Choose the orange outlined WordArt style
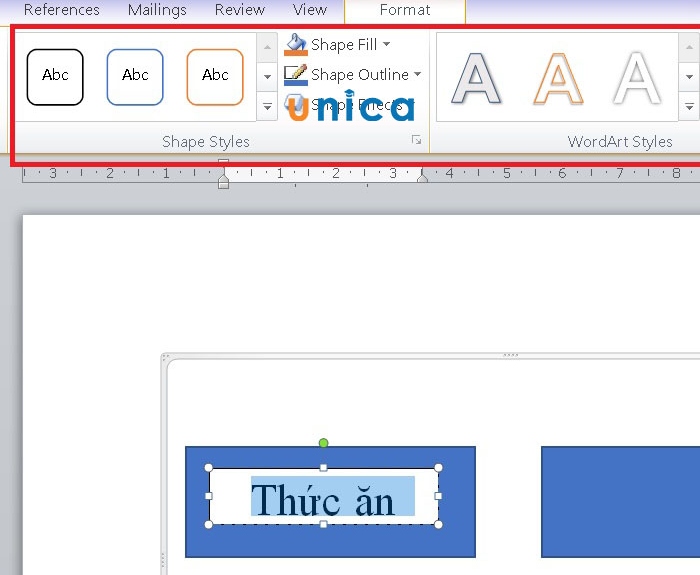Image resolution: width=700 pixels, height=575 pixels. pos(557,78)
